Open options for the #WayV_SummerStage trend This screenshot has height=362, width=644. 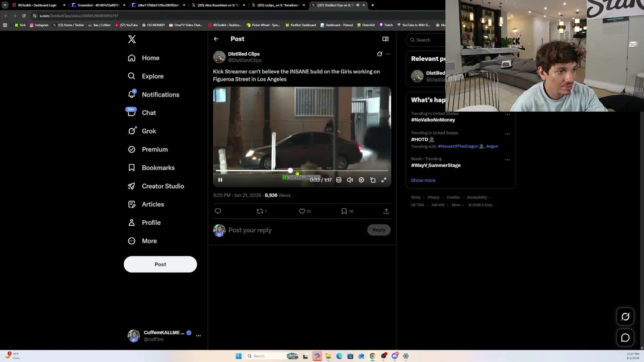[507, 160]
